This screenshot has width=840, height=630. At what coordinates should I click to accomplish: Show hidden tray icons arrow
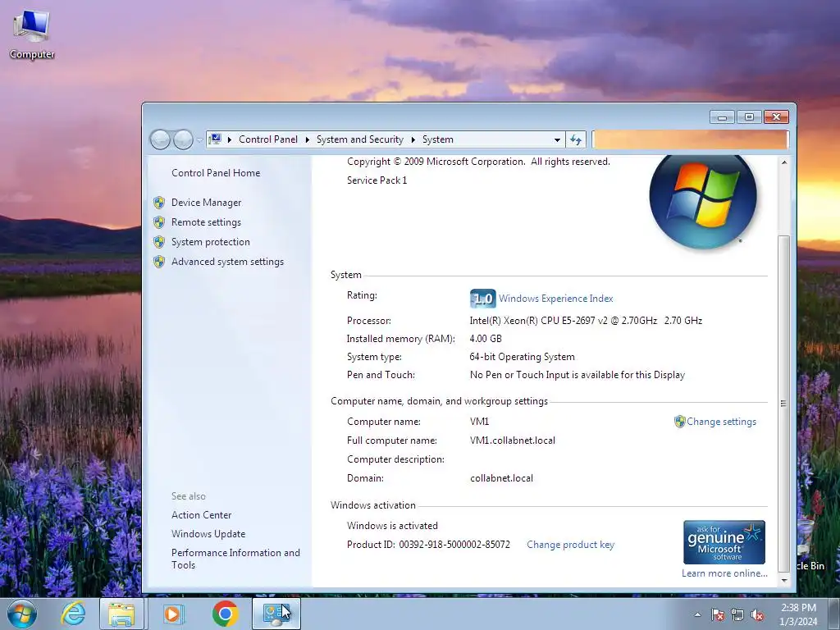point(697,614)
